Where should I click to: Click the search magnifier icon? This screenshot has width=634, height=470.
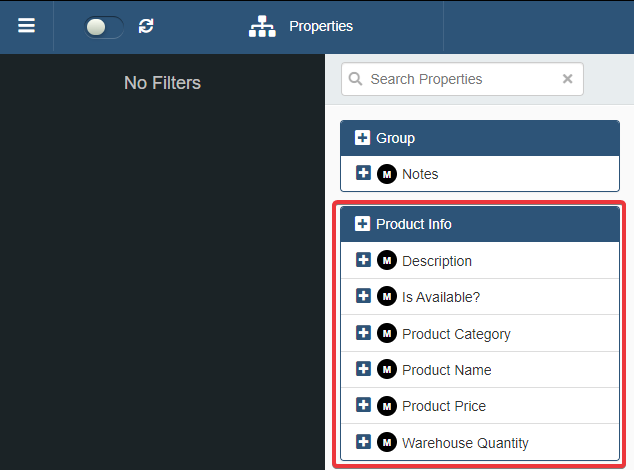(x=356, y=79)
